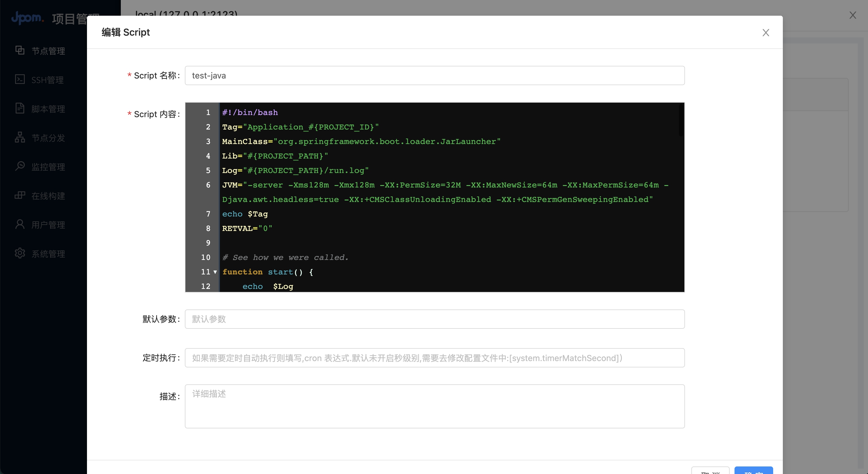Open 脚本管理 menu item
Screen dimensions: 868x474
tap(43, 108)
